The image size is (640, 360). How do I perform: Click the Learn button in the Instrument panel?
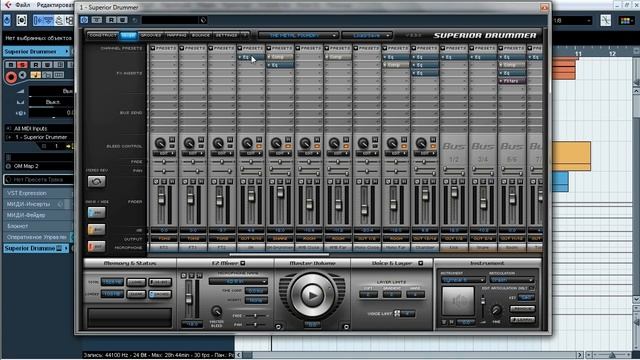522,320
